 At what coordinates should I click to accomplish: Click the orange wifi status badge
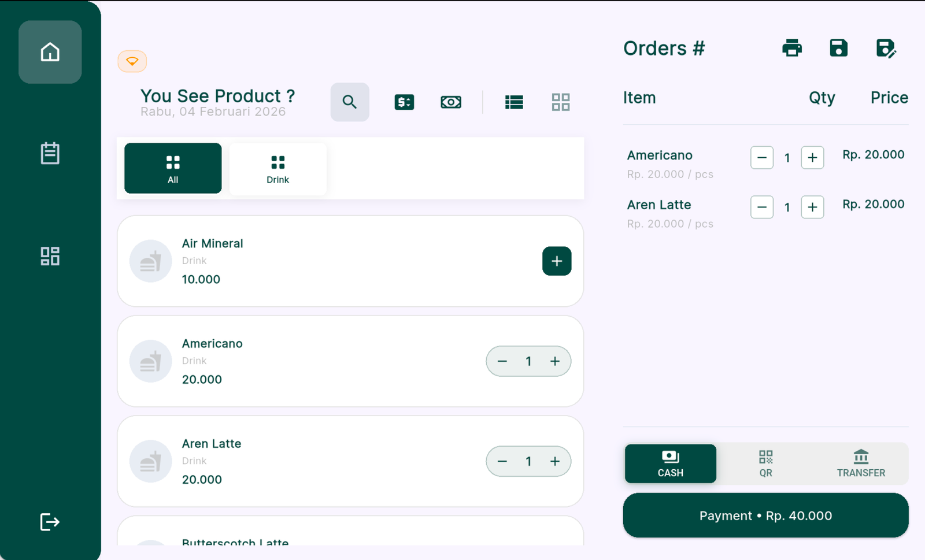point(132,61)
